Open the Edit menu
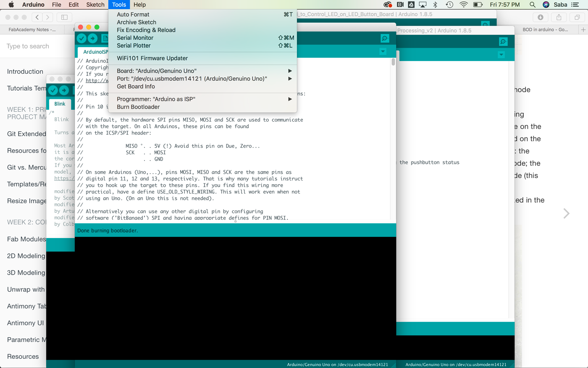The width and height of the screenshot is (588, 368). [73, 5]
